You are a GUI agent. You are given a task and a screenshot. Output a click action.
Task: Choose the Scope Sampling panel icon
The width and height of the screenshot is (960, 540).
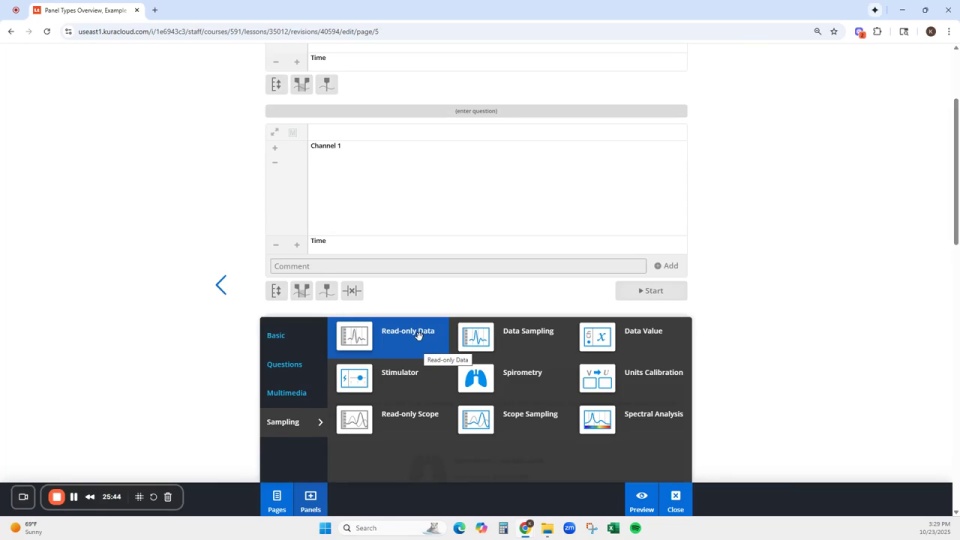(476, 420)
